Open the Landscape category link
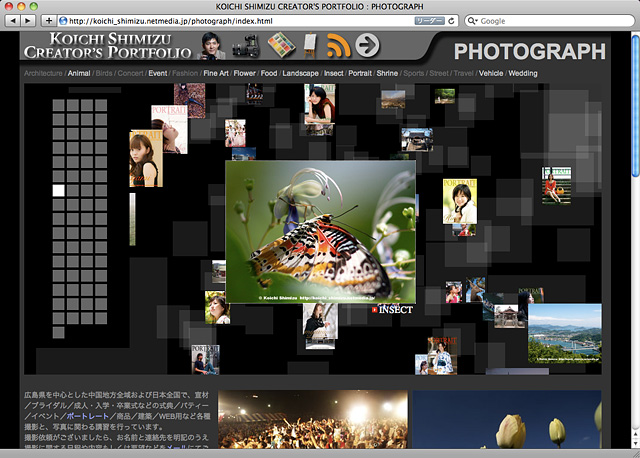This screenshot has width=640, height=458. (x=300, y=73)
